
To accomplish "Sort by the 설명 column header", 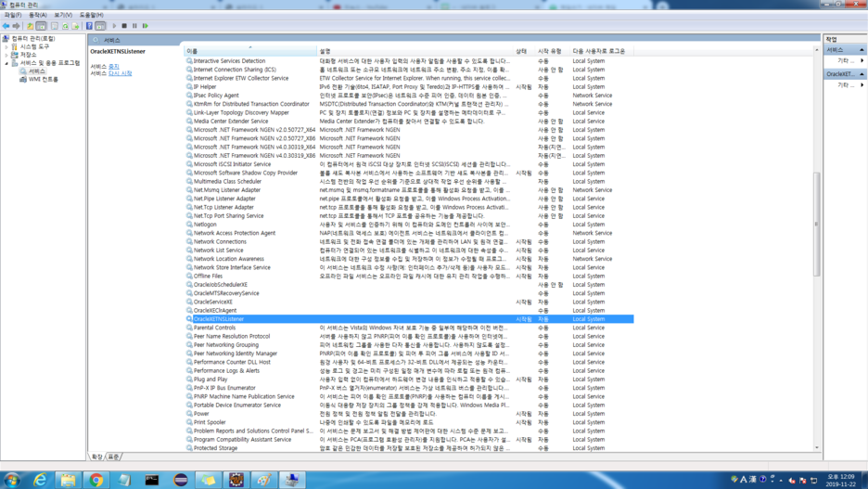I will [415, 51].
